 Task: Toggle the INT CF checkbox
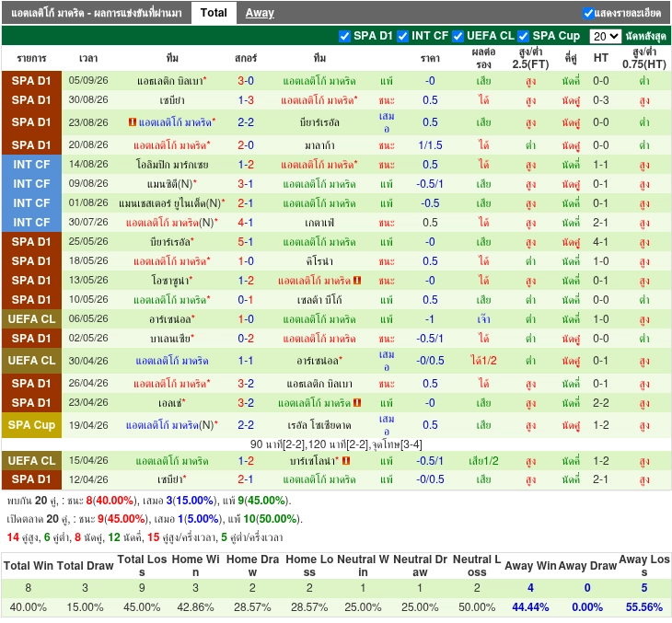(x=402, y=37)
